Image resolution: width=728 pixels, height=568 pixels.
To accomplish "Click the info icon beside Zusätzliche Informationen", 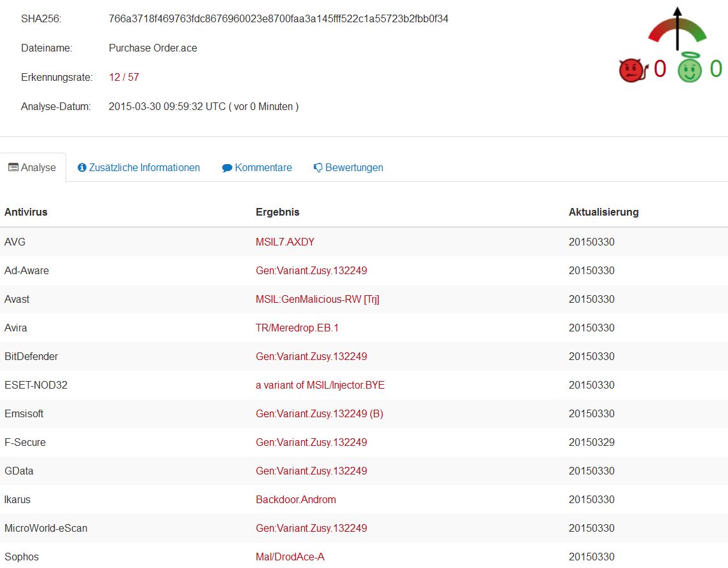I will click(82, 167).
